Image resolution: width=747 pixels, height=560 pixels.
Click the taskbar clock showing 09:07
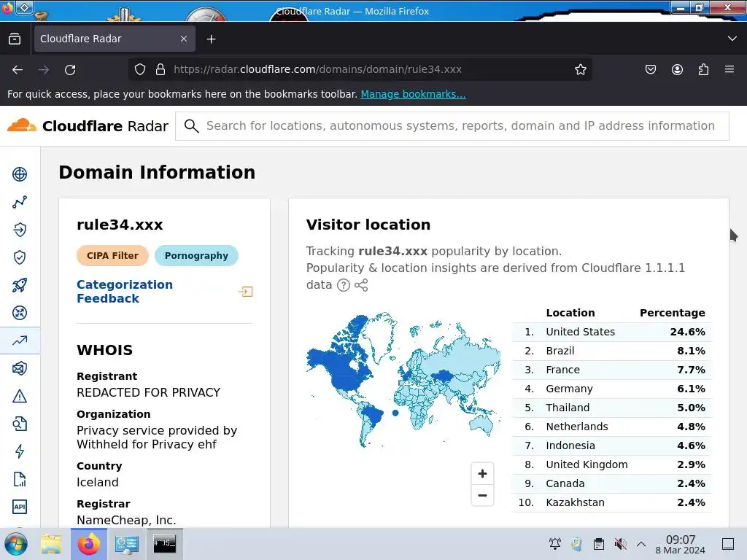681,544
